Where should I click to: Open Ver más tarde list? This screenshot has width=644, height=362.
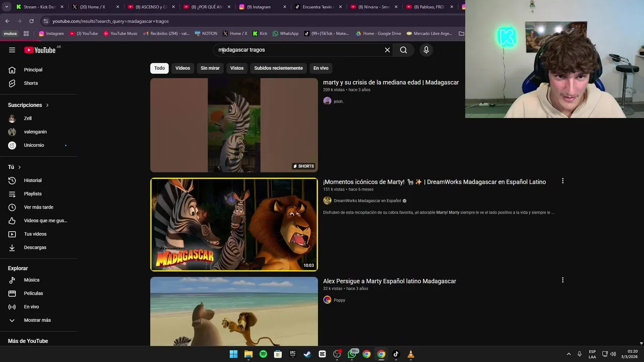click(39, 207)
